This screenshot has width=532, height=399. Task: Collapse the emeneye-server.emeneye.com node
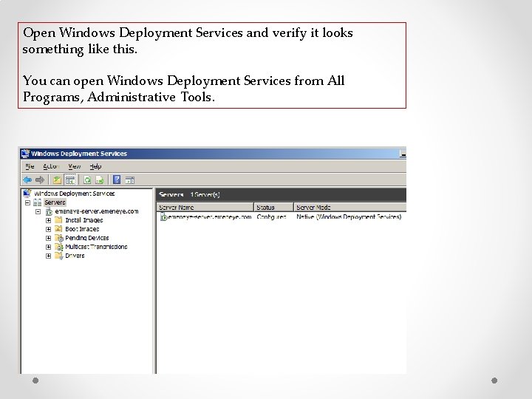coord(38,211)
